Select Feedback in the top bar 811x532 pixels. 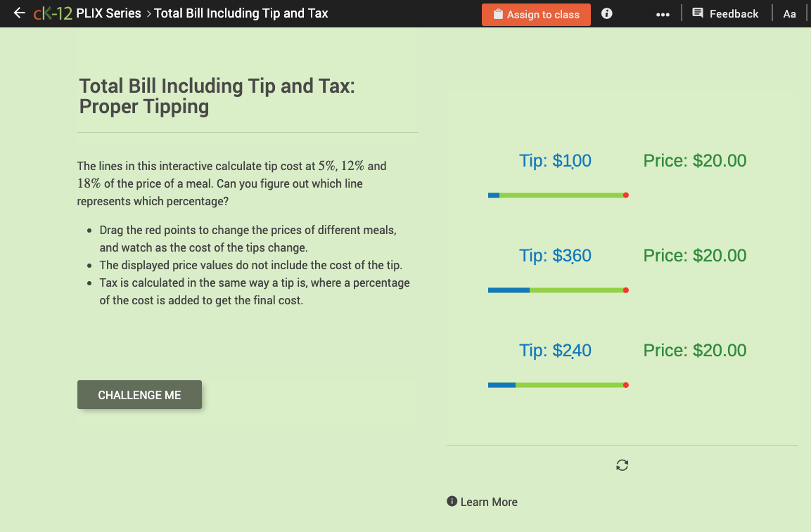click(x=734, y=13)
